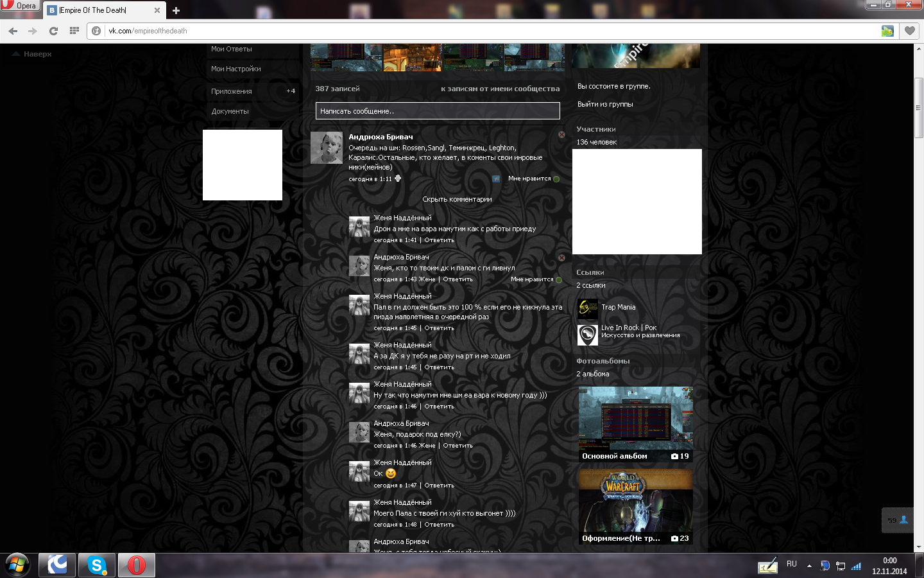Open Приложения in the left menu
This screenshot has width=924, height=578.
(x=232, y=91)
